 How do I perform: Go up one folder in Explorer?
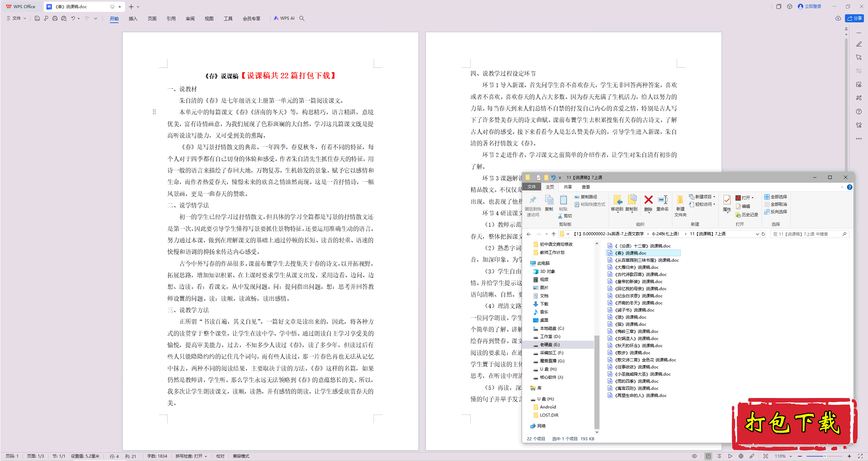(554, 234)
